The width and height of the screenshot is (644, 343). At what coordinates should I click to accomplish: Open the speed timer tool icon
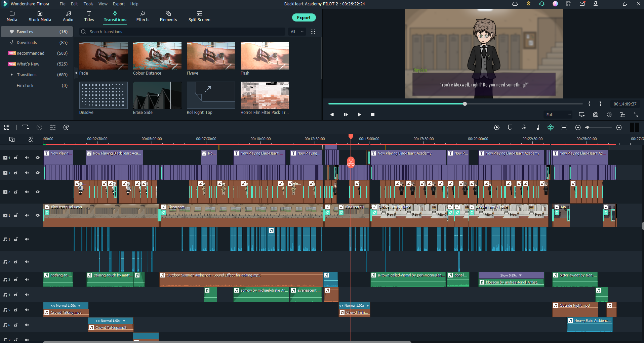click(39, 127)
